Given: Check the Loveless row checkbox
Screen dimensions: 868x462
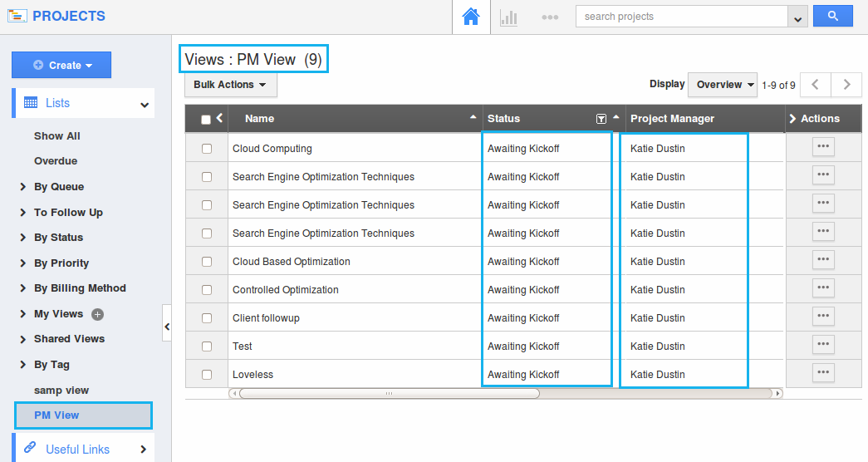Looking at the screenshot, I should 207,375.
